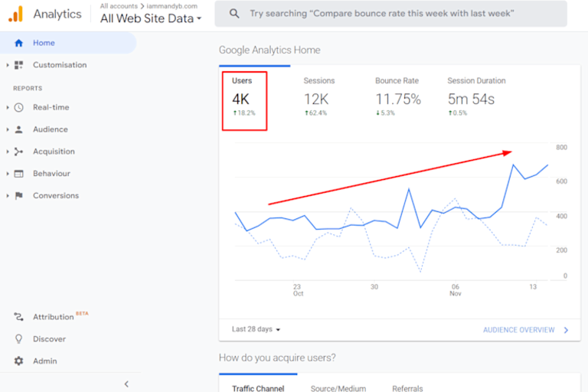Click the Discover lightbulb icon
588x392 pixels.
click(x=18, y=338)
